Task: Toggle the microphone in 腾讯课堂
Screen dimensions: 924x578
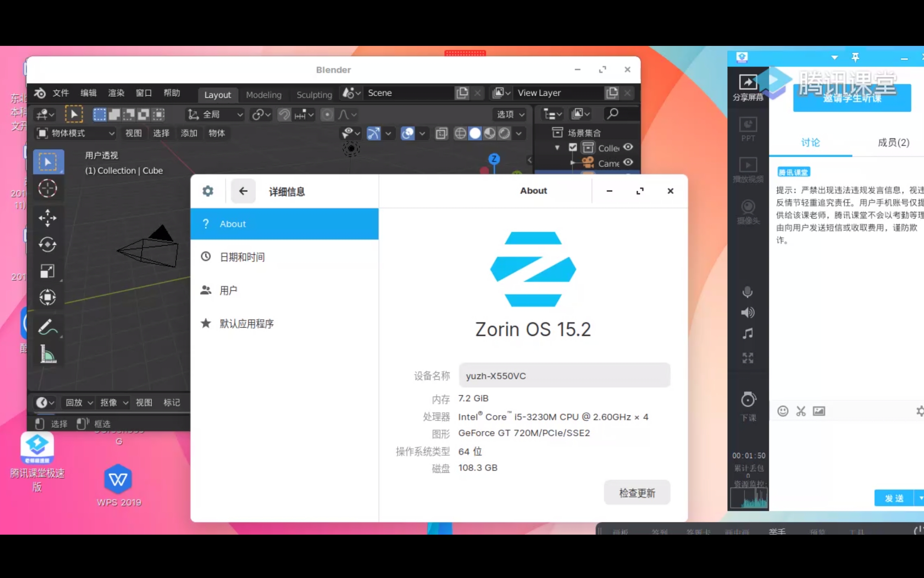Action: click(748, 292)
